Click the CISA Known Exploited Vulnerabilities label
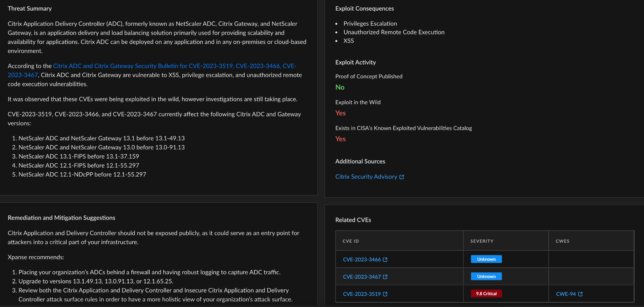The height and width of the screenshot is (307, 644). [x=403, y=128]
